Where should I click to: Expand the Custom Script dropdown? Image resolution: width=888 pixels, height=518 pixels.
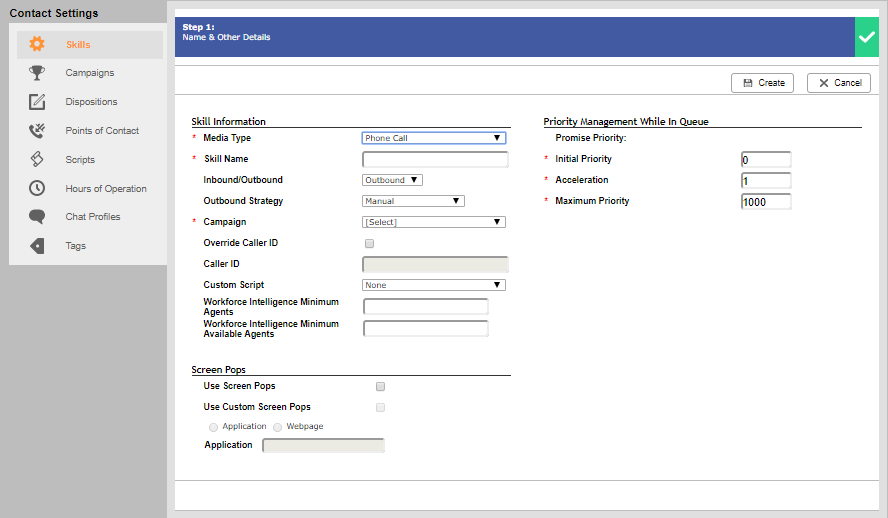(x=434, y=285)
